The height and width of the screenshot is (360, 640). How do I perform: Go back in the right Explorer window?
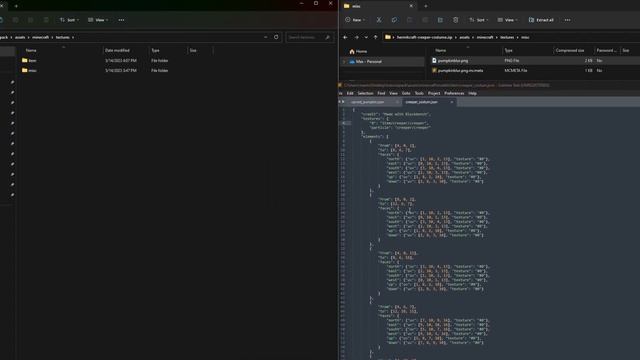point(345,37)
